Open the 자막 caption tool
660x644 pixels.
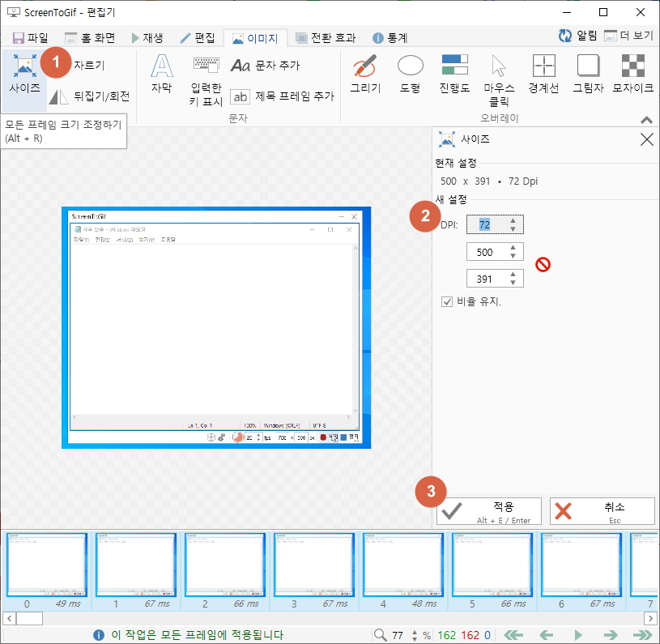point(161,77)
